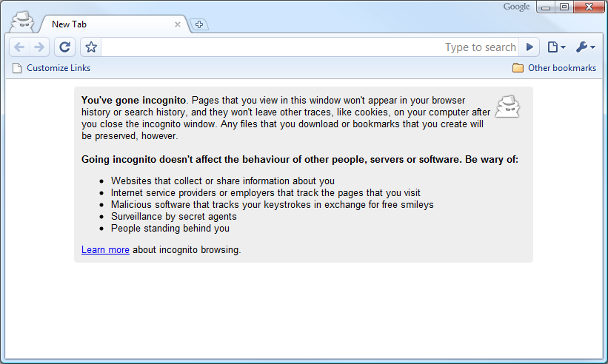Click the Back navigation arrow
Screen dimensions: 608x364
pos(20,47)
